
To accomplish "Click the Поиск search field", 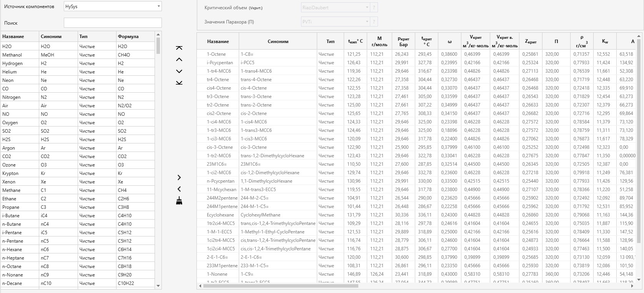I will [x=113, y=23].
